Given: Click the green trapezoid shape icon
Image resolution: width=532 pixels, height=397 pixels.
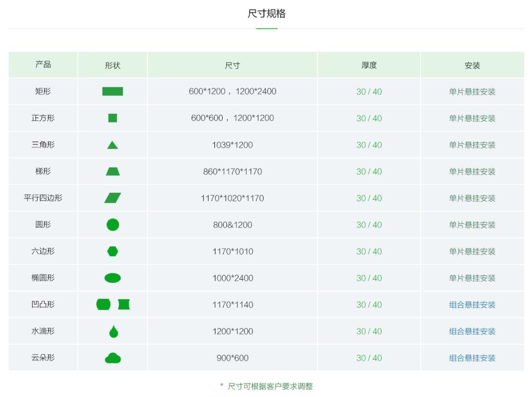Looking at the screenshot, I should click(113, 172).
